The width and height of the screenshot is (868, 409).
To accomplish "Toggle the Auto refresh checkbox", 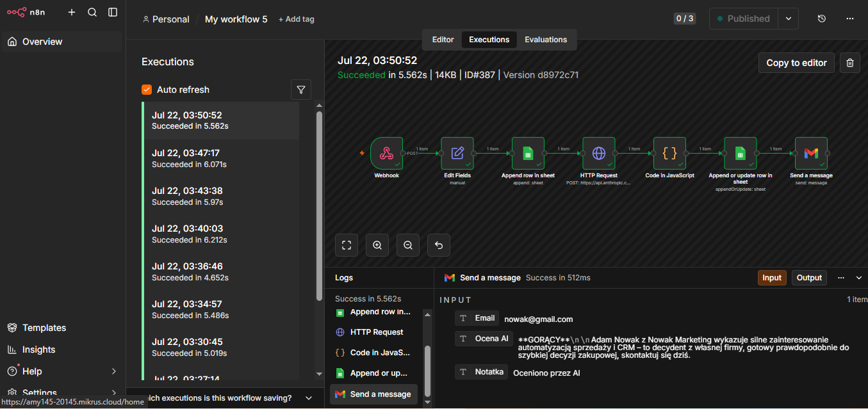I will click(147, 90).
